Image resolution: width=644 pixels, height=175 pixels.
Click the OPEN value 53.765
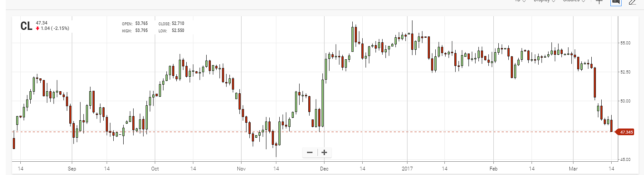(141, 24)
